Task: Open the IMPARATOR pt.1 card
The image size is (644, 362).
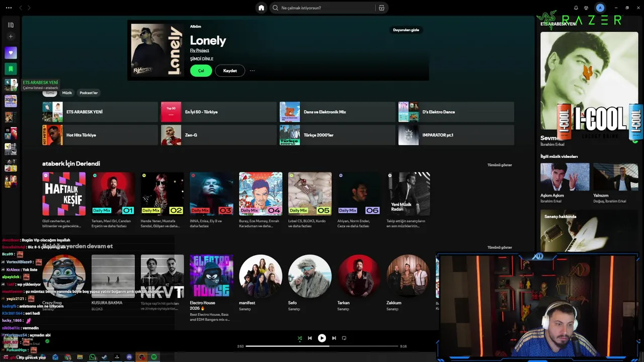Action: [x=456, y=135]
